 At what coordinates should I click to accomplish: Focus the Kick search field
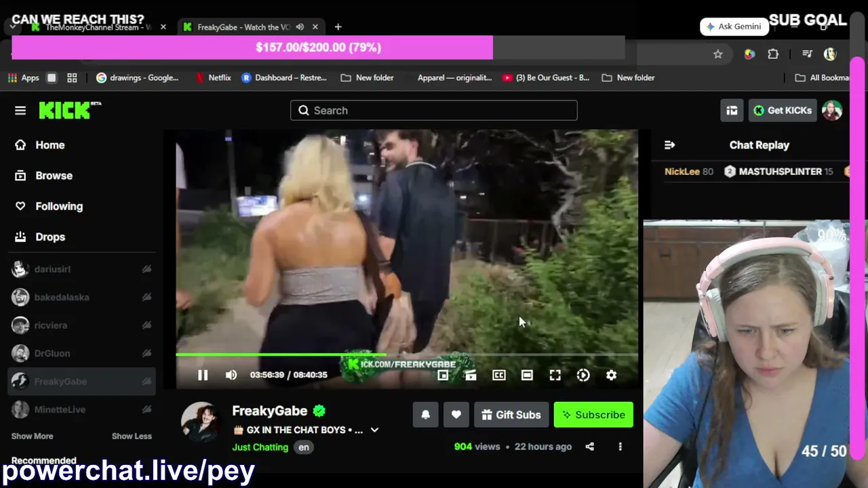point(434,110)
